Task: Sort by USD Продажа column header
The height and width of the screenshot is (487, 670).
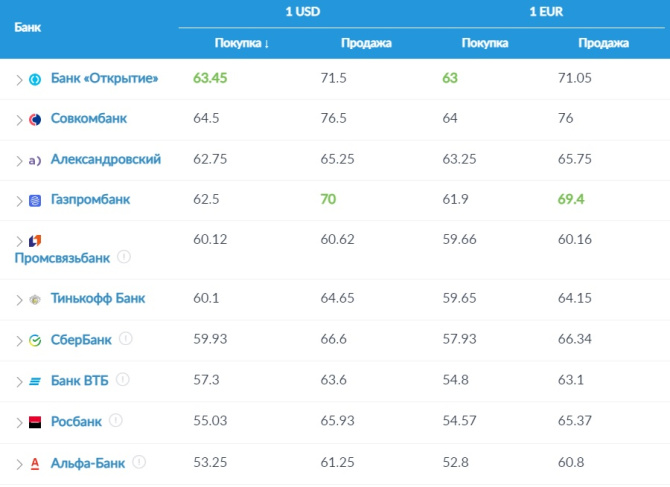Action: coord(365,43)
